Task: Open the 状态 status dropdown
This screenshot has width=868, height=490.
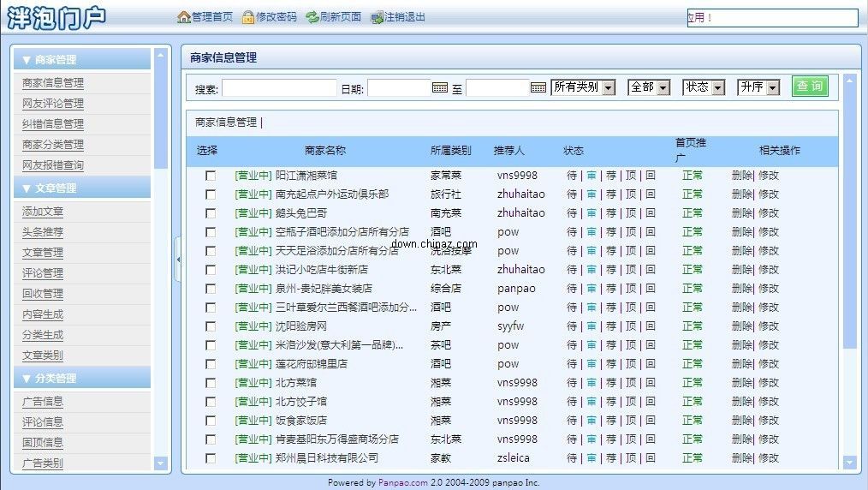Action: pyautogui.click(x=704, y=87)
